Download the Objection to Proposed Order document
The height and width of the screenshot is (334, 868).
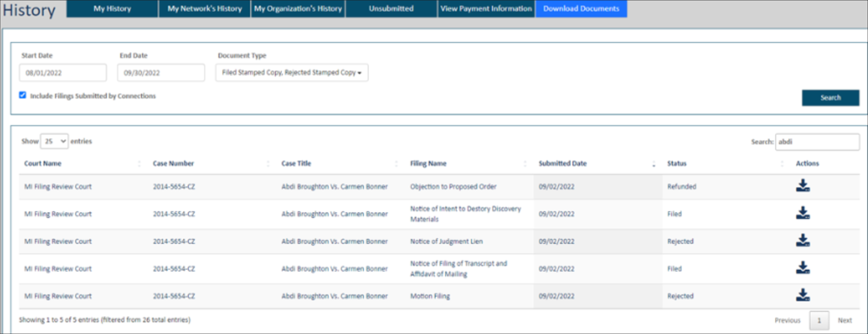[x=803, y=186]
